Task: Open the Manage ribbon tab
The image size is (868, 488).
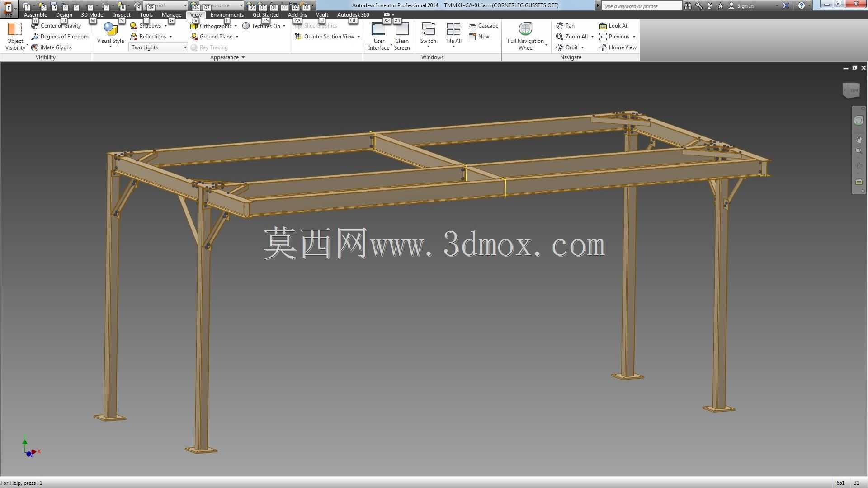Action: click(171, 15)
